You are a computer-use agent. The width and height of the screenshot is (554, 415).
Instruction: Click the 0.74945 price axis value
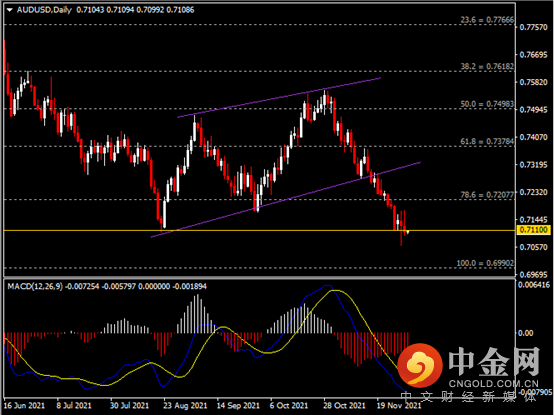coord(534,110)
